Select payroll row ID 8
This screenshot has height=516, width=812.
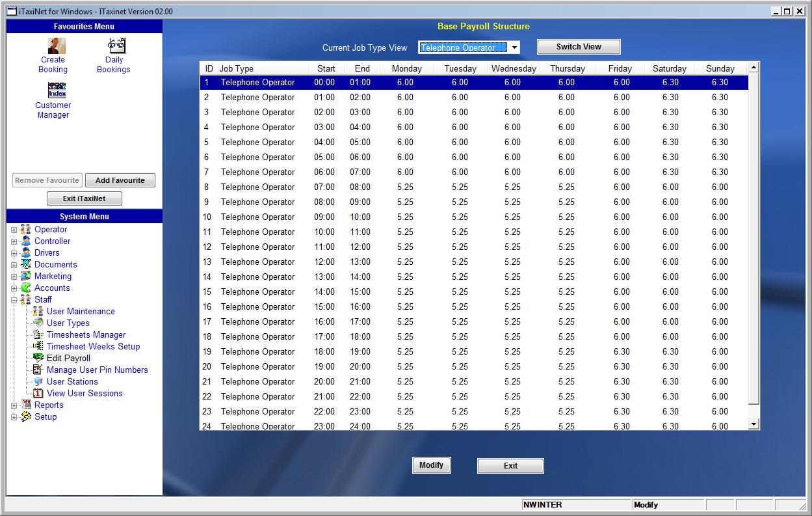(x=474, y=187)
